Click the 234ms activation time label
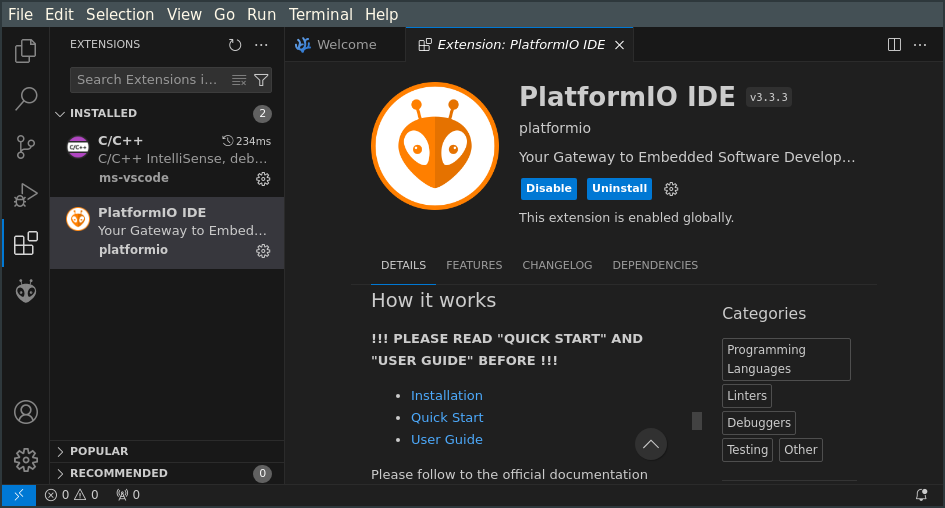 [x=246, y=141]
